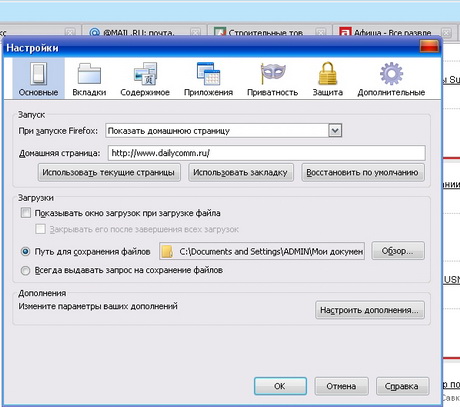This screenshot has width=460, height=407.
Task: Select Путь для сохранения файлов radio button
Action: click(x=25, y=251)
